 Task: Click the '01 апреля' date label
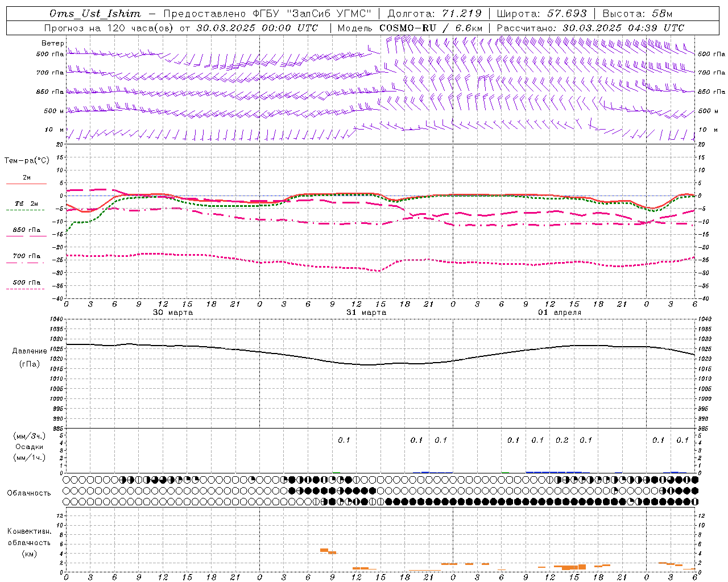560,313
